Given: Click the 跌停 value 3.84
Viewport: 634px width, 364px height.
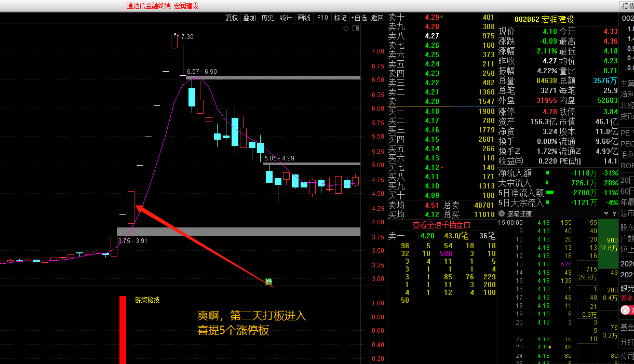Looking at the screenshot, I should click(611, 112).
